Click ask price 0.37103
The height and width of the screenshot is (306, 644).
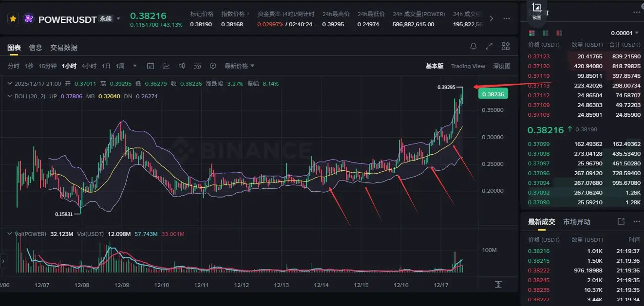coord(539,115)
